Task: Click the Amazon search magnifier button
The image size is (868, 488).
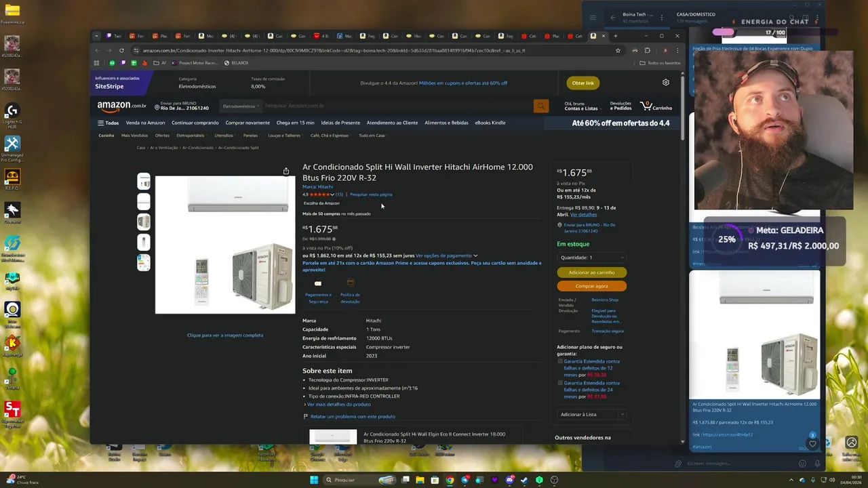Action: click(x=540, y=106)
